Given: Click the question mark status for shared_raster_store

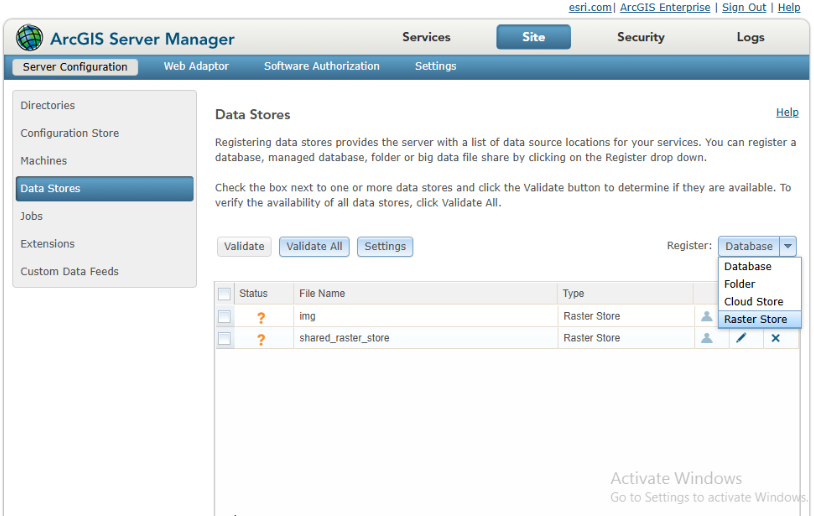Looking at the screenshot, I should point(261,339).
